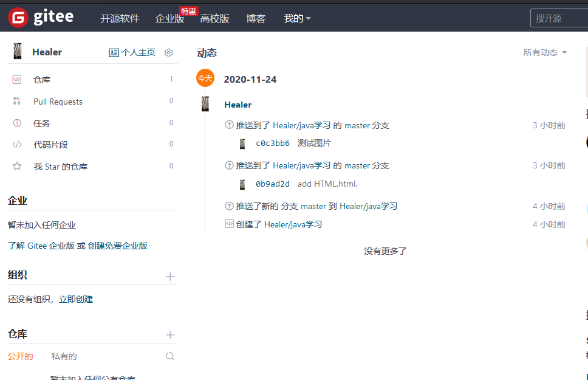Viewport: 588px width, 380px height.
Task: Click master branch link in second push entry
Action: [357, 165]
